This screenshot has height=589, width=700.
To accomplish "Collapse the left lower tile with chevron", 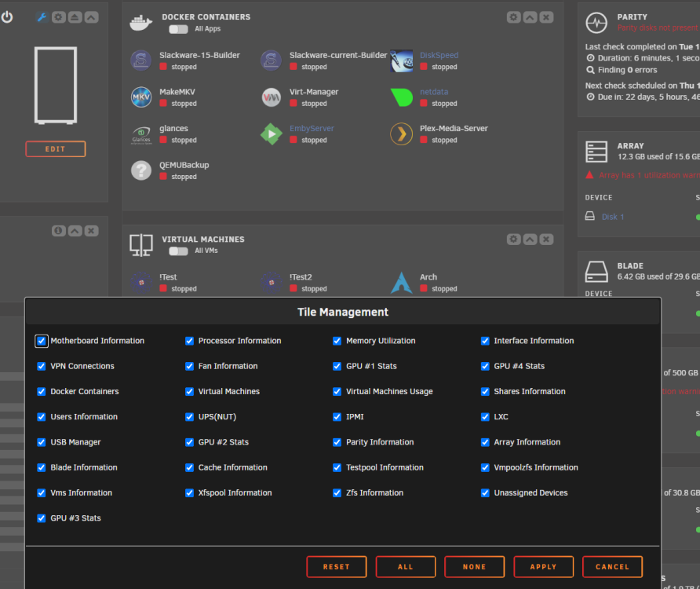I will tap(75, 231).
